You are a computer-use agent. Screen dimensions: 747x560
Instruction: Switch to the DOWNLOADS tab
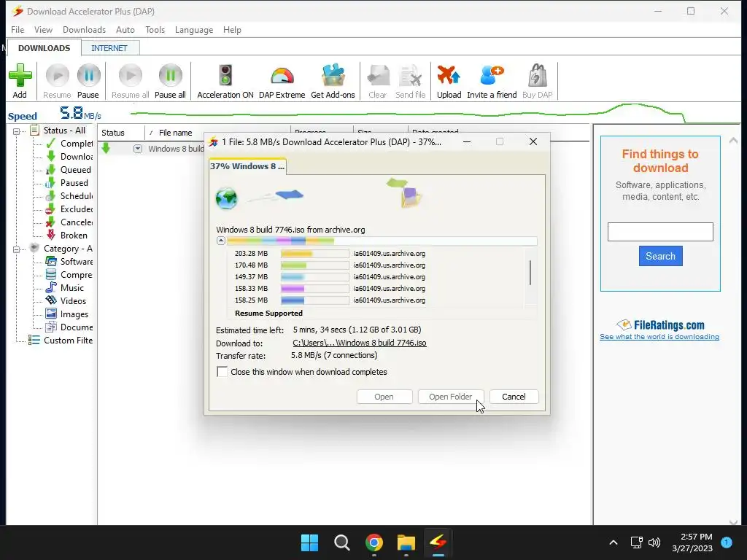coord(44,48)
